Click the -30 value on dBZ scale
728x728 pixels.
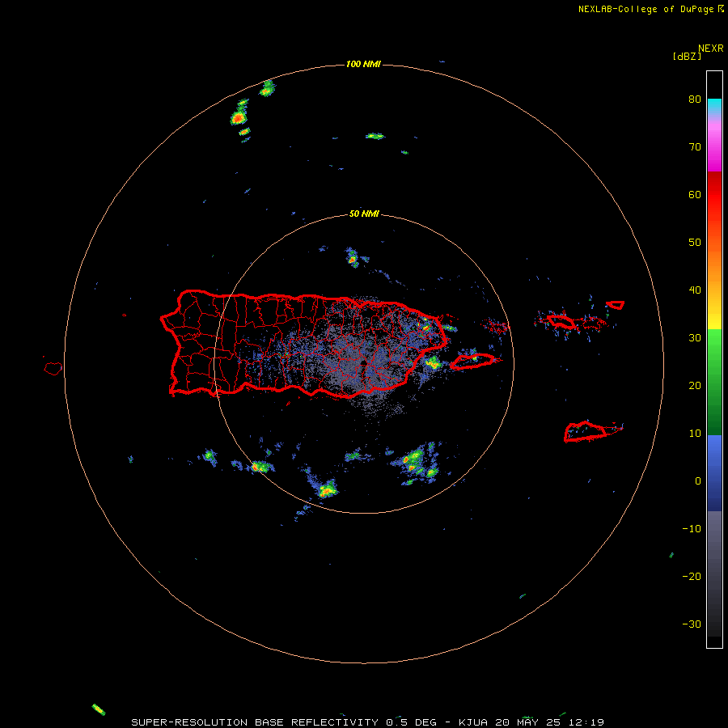coord(692,625)
